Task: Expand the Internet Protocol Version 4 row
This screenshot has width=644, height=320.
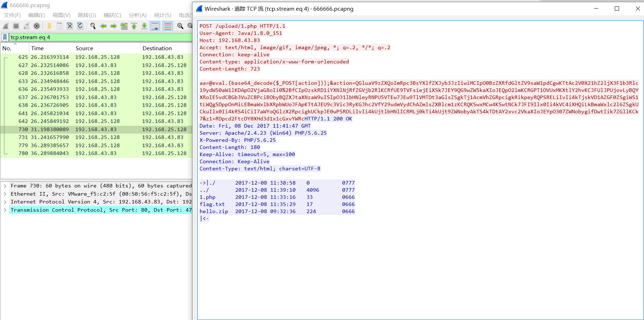Action: click(5, 202)
